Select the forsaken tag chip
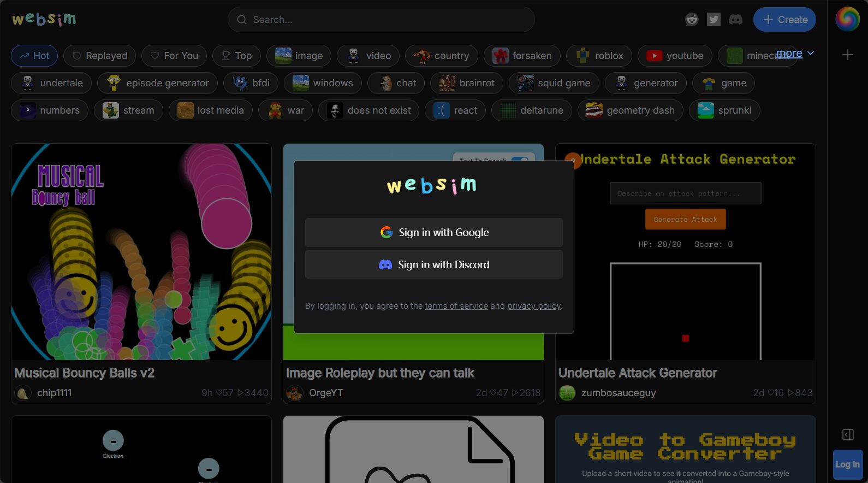The height and width of the screenshot is (483, 868). point(522,56)
